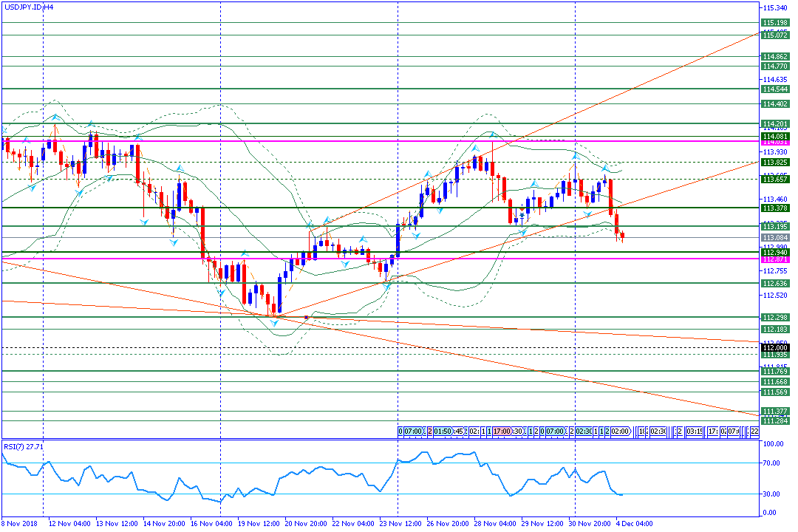Click the black 112.000 price label
Viewport: 798px width, 532px height.
tap(775, 347)
